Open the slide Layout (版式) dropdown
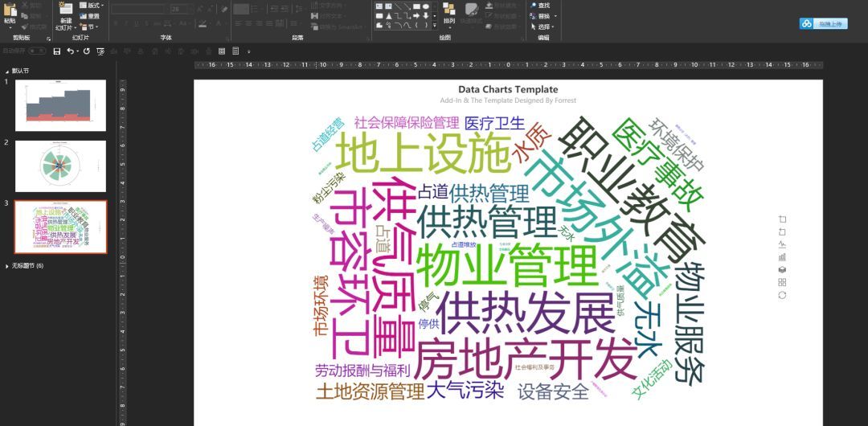The image size is (868, 426). point(91,5)
